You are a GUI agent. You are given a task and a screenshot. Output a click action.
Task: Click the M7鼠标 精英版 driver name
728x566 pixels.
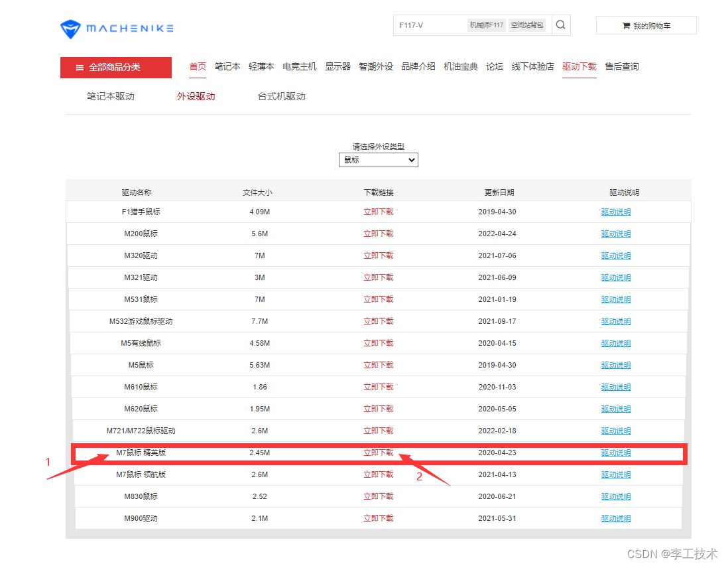(141, 452)
